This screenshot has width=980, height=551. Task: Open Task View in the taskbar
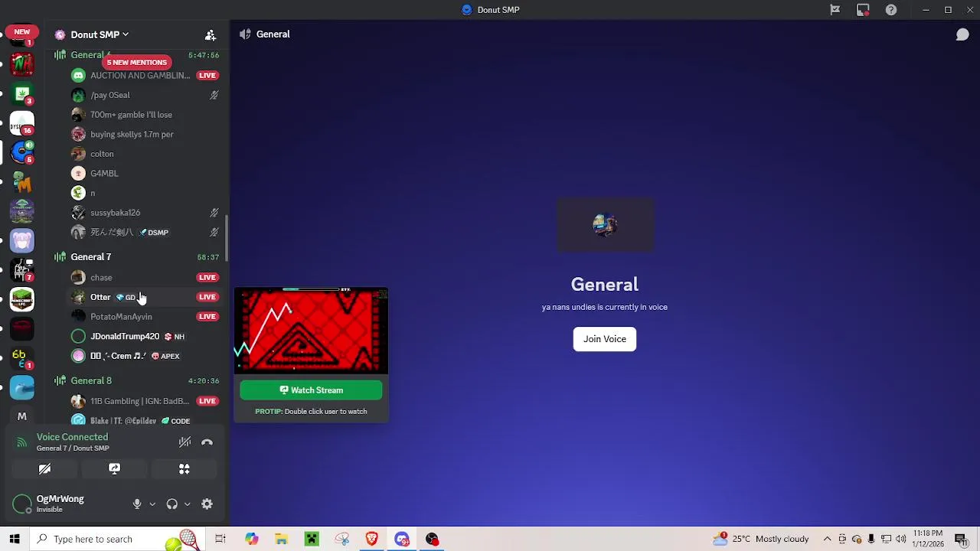point(220,539)
